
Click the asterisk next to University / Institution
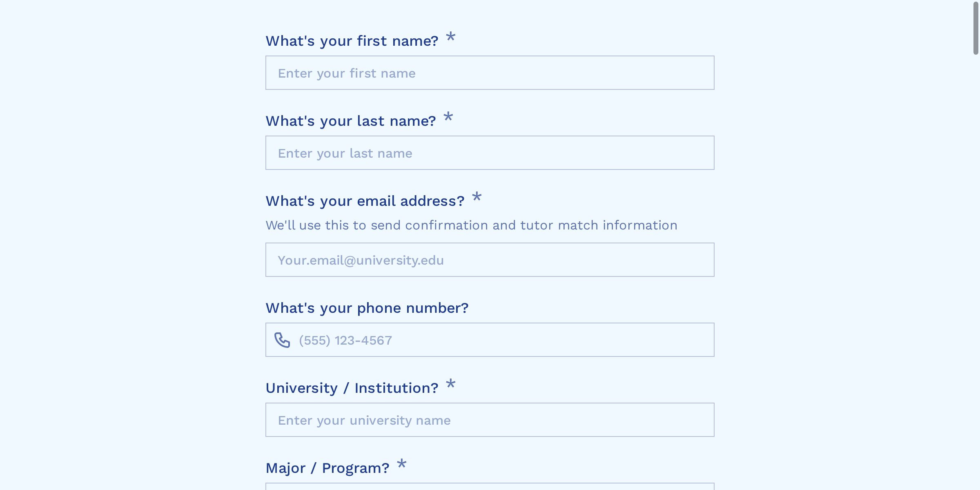pyautogui.click(x=450, y=384)
